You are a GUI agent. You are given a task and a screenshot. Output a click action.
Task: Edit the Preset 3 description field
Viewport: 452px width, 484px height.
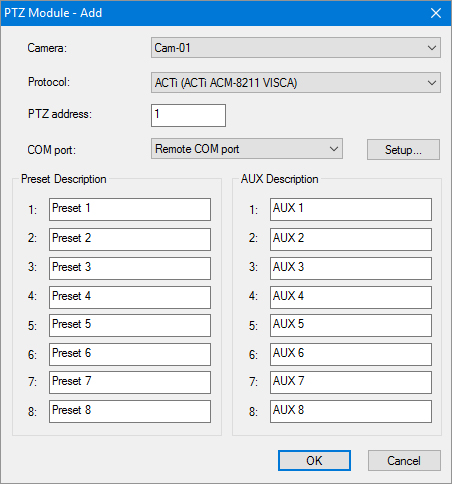tap(130, 268)
